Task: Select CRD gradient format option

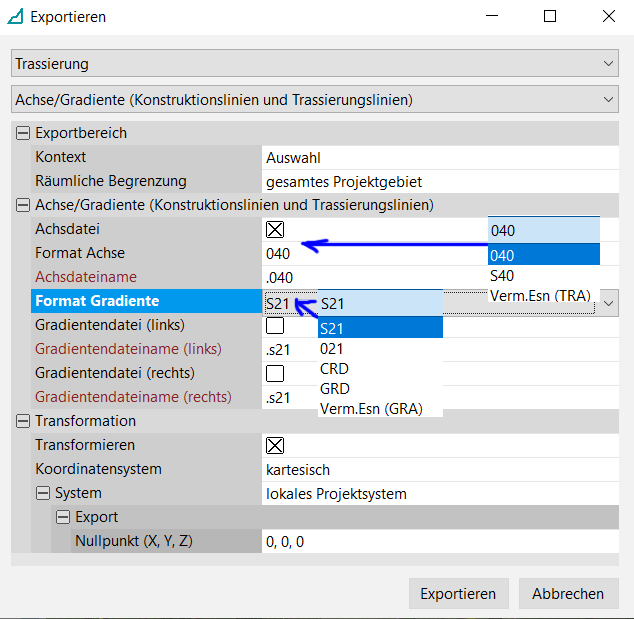Action: click(x=334, y=368)
